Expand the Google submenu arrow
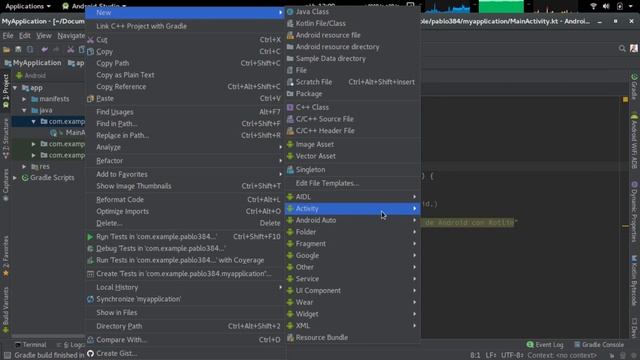 [414, 256]
